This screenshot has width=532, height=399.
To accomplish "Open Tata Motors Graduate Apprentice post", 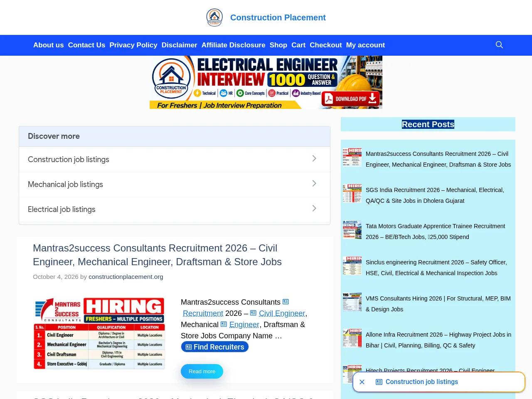I will pyautogui.click(x=435, y=232).
